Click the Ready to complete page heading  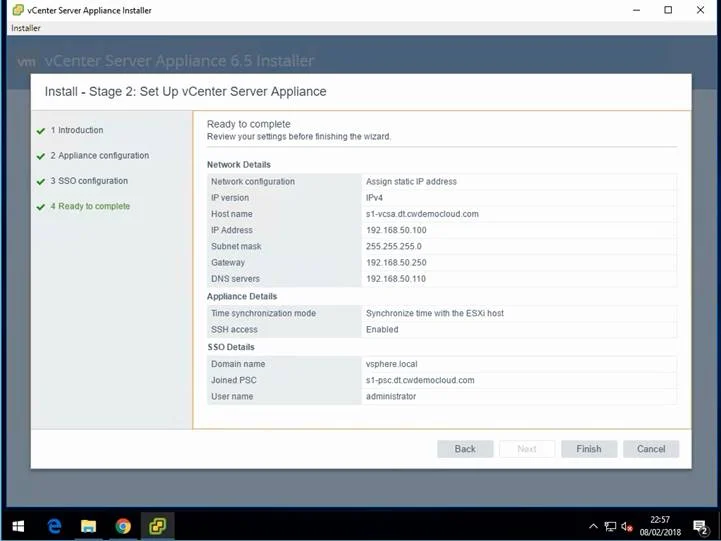[249, 124]
